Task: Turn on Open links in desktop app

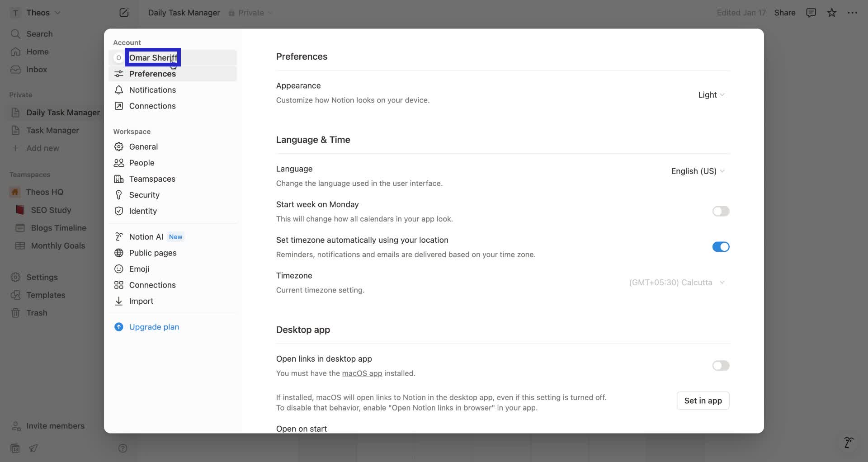Action: click(x=721, y=366)
